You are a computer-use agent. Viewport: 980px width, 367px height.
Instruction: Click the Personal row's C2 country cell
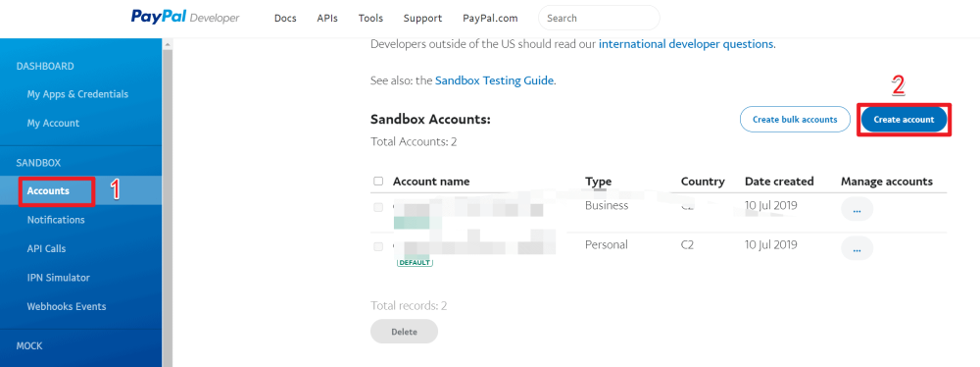[x=688, y=245]
